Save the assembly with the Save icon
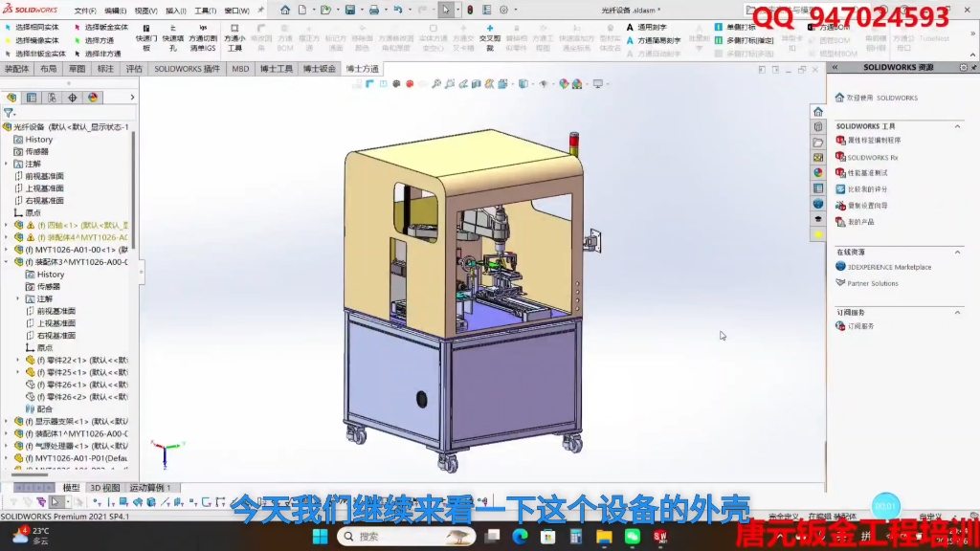The width and height of the screenshot is (980, 551). click(x=350, y=10)
